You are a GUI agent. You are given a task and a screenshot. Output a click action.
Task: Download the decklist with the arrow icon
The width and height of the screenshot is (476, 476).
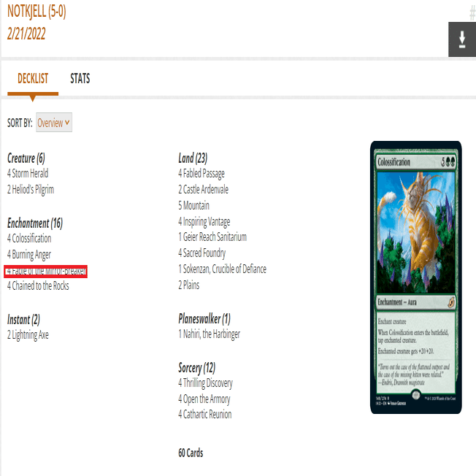(x=461, y=39)
